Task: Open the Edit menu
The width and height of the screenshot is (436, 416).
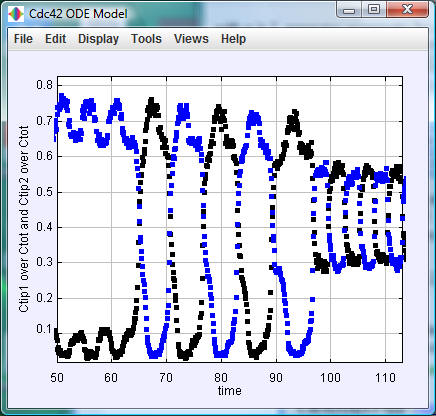Action: point(55,39)
